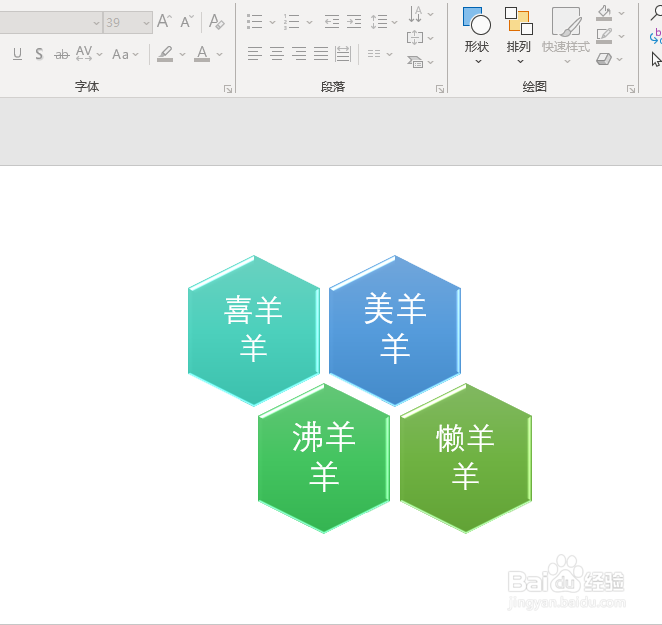Apply bullet list formatting
The width and height of the screenshot is (662, 625).
[255, 22]
